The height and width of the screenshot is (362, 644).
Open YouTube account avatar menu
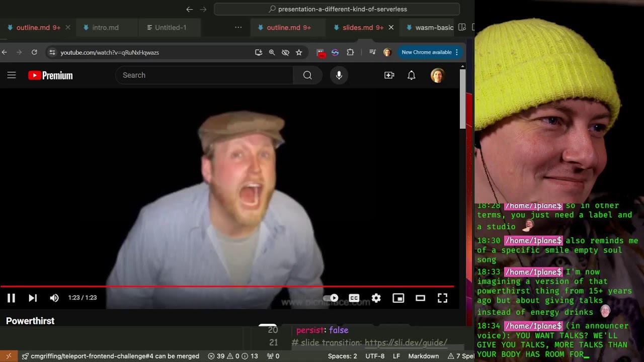(438, 75)
